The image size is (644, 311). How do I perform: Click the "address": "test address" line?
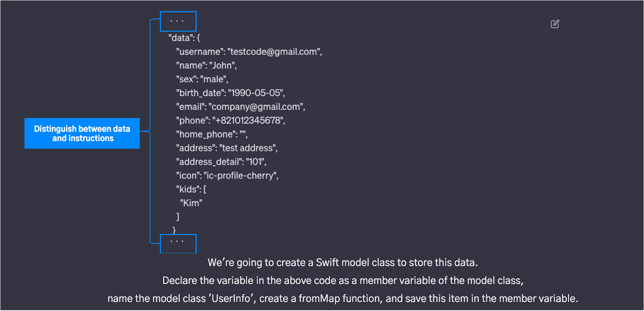coord(227,148)
